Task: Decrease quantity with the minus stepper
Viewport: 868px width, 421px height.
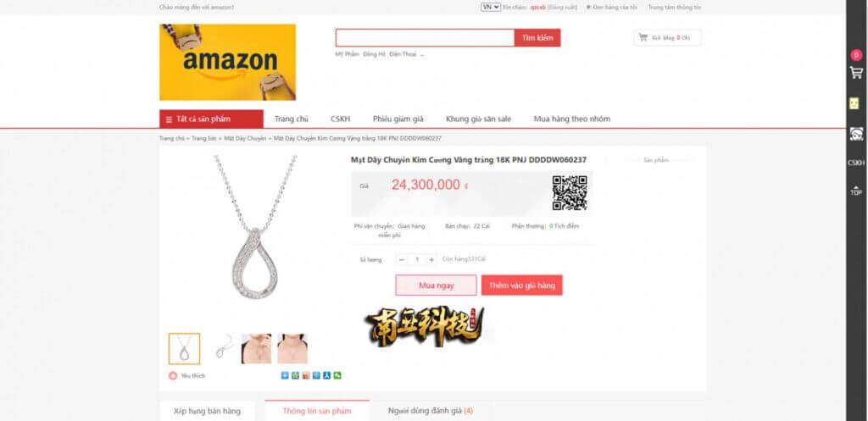Action: pos(402,259)
